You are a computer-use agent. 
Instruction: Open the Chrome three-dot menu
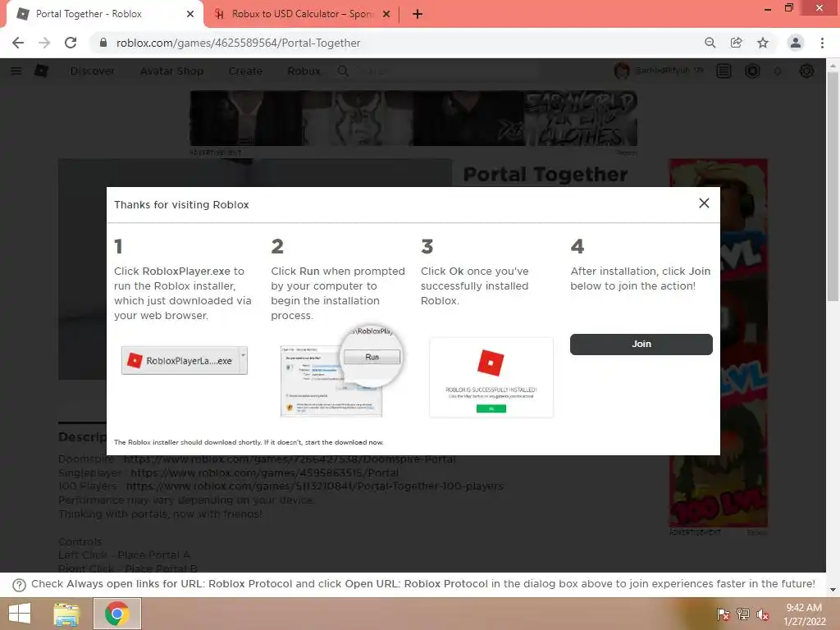(x=822, y=43)
